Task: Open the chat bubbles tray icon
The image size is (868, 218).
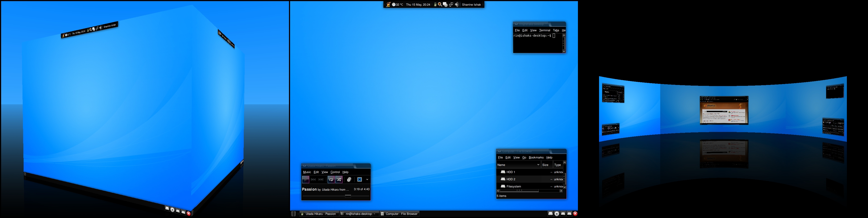Action: point(445,5)
